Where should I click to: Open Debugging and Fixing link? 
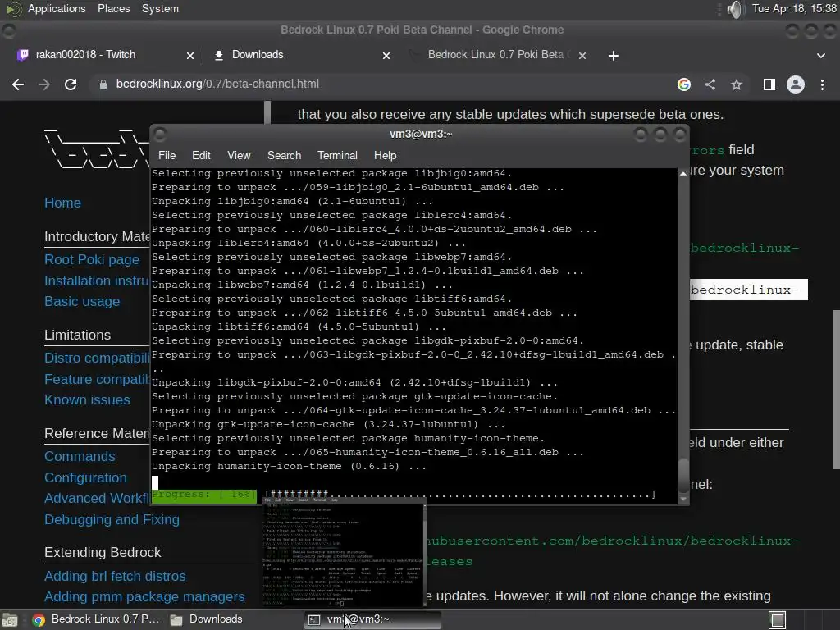click(x=112, y=519)
